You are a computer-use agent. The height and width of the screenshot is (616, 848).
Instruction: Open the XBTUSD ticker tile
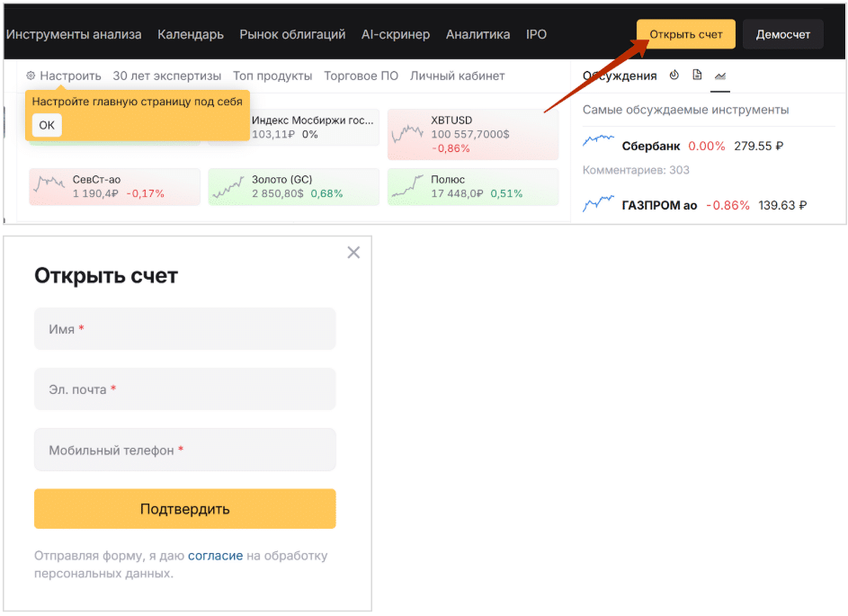[473, 135]
